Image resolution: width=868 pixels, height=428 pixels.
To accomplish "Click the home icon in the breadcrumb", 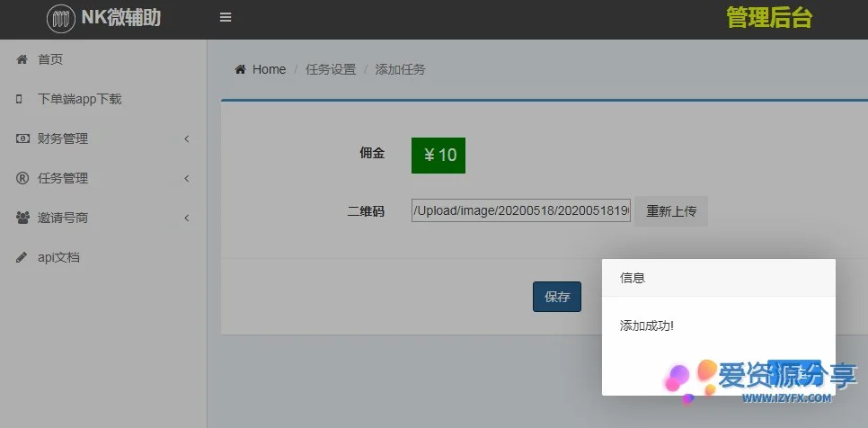I will pos(240,69).
